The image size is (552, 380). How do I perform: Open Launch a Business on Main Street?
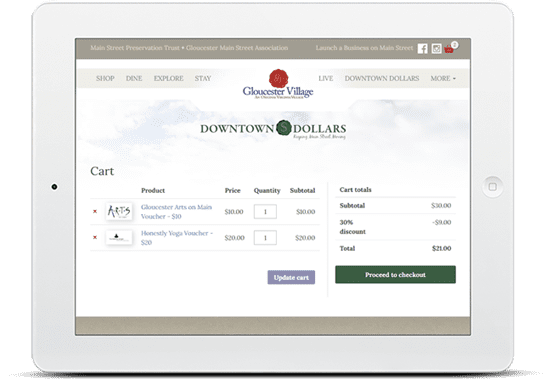tap(364, 48)
